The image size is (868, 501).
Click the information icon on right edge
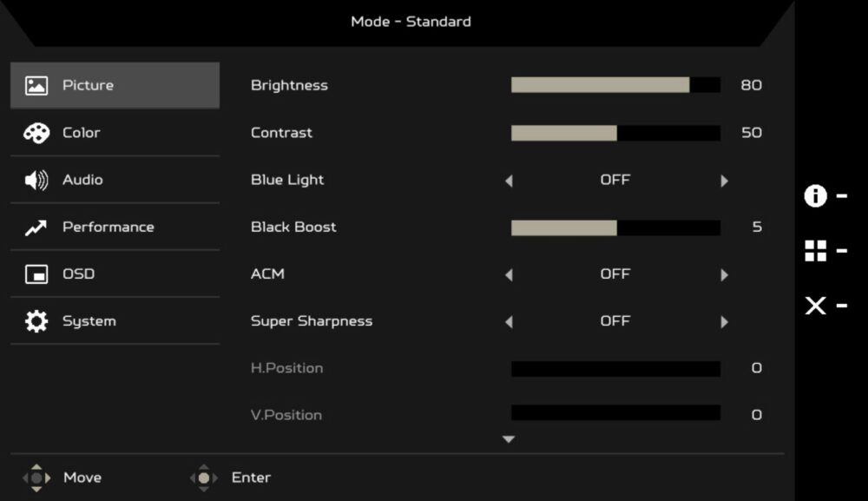pyautogui.click(x=815, y=196)
